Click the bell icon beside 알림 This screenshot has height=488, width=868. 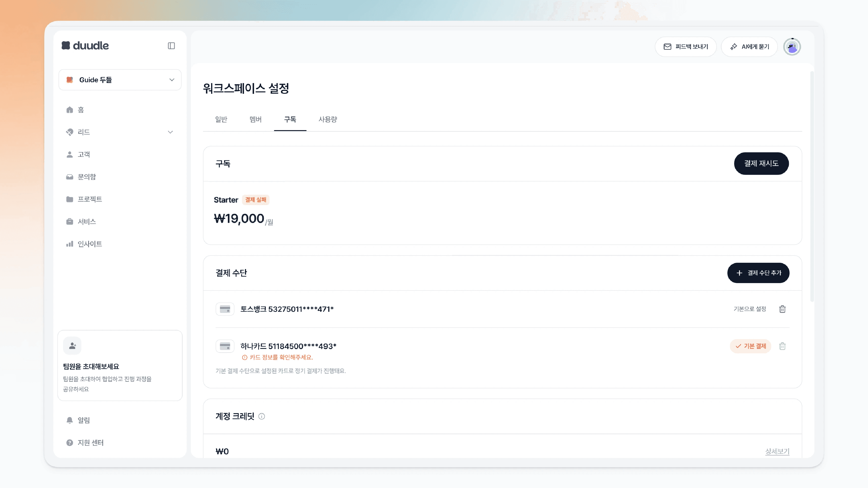pyautogui.click(x=70, y=420)
